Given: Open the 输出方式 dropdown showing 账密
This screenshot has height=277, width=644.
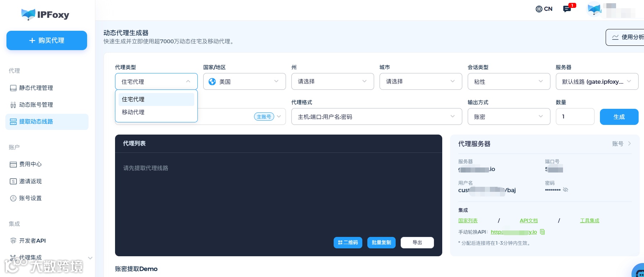Looking at the screenshot, I should [x=509, y=117].
